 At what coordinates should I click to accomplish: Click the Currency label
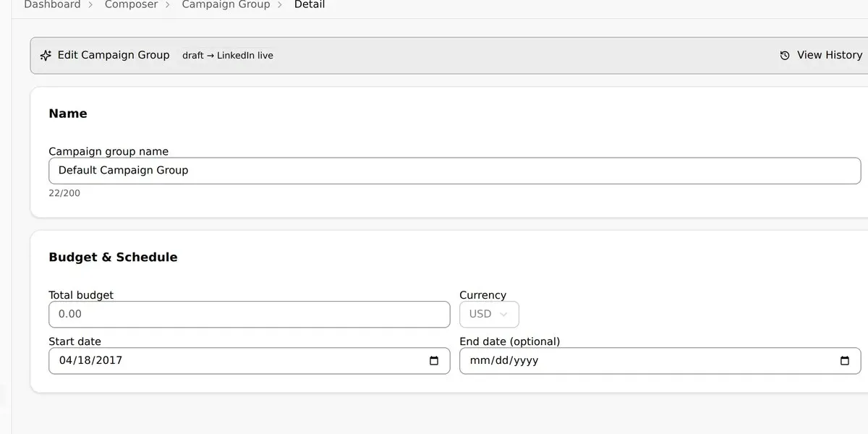coord(482,295)
